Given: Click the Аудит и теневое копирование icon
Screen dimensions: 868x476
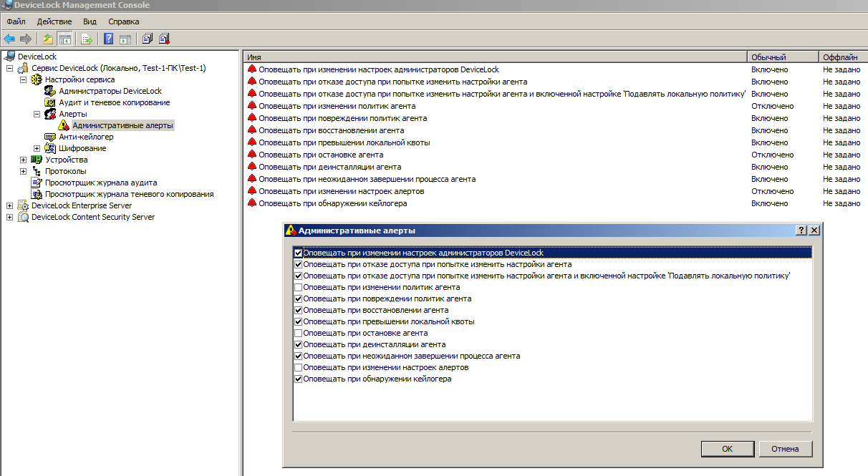Looking at the screenshot, I should [50, 102].
